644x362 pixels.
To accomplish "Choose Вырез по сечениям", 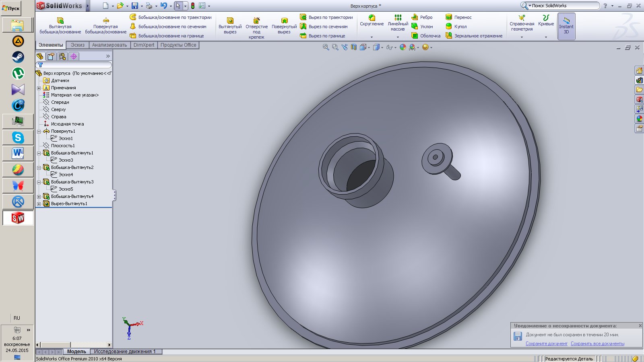I will coord(324,27).
